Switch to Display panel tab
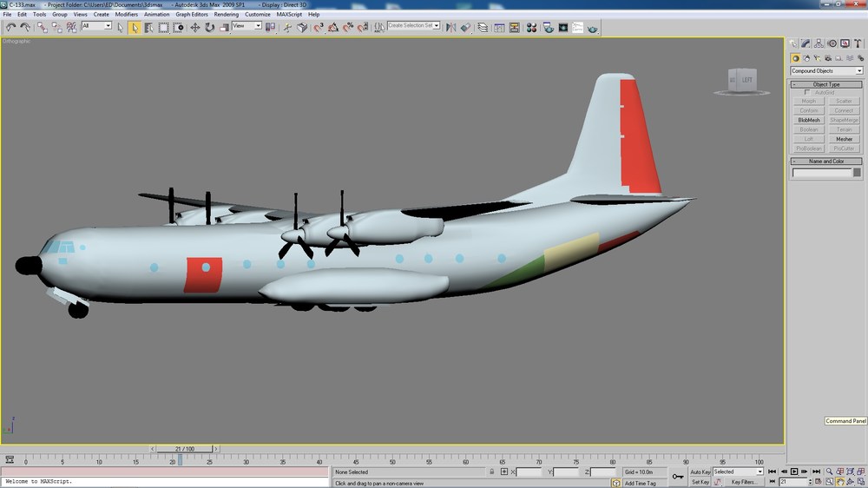This screenshot has height=488, width=868. pos(845,43)
